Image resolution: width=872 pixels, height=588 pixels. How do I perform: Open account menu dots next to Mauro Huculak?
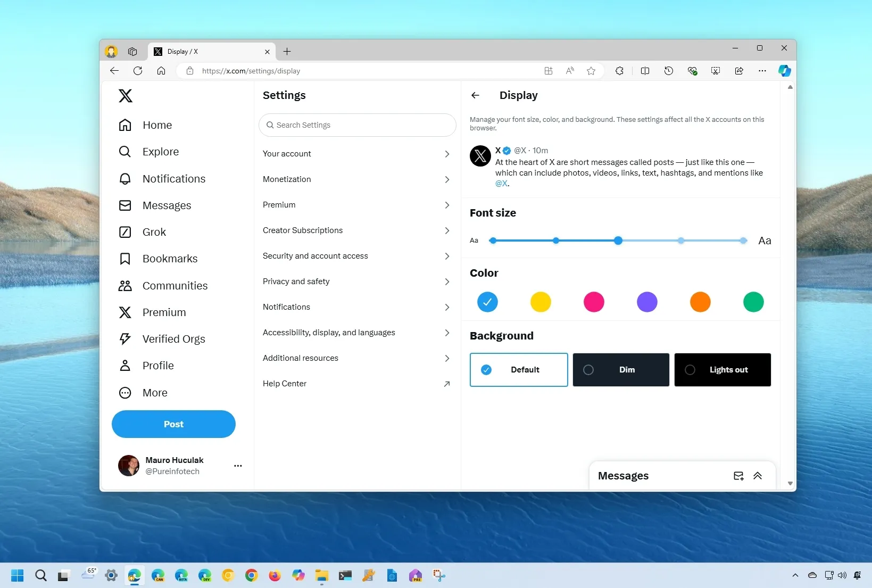(x=238, y=466)
